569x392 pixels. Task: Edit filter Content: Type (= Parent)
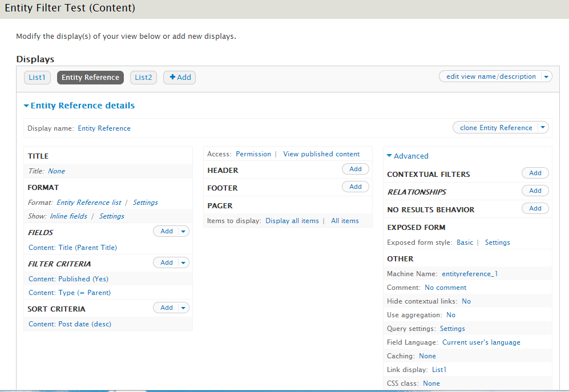click(x=70, y=293)
